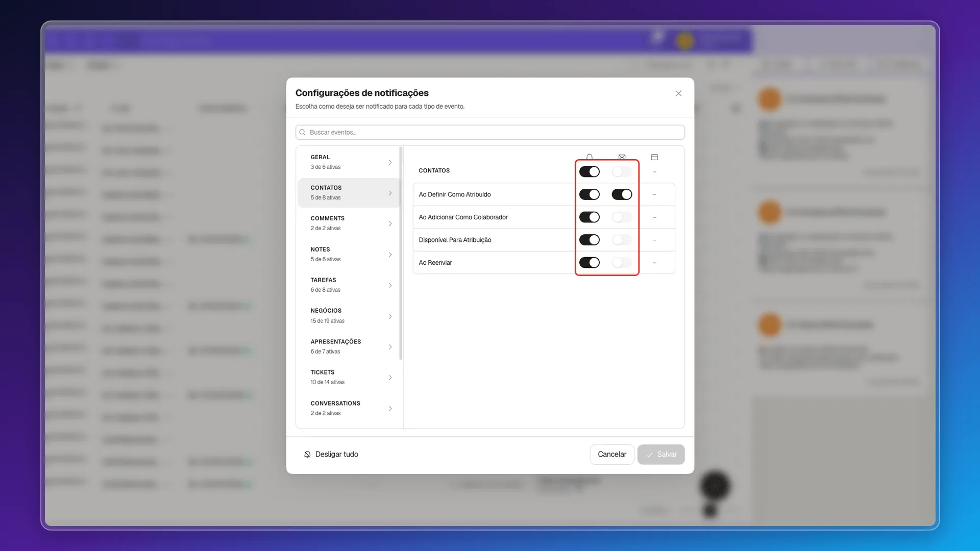Click the CONTATOS category chevron
Viewport: 980px width, 551px height.
tap(390, 193)
